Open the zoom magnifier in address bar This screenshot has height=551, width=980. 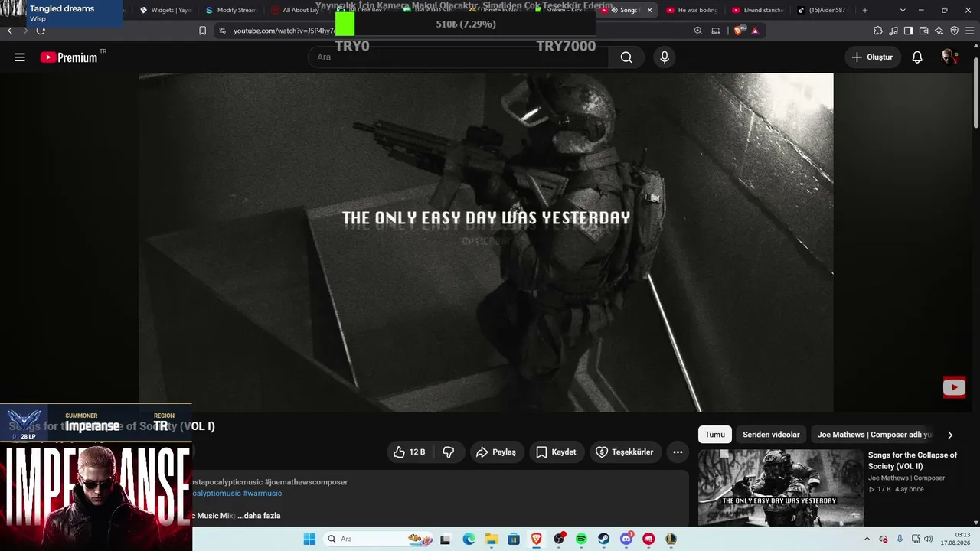coord(697,31)
